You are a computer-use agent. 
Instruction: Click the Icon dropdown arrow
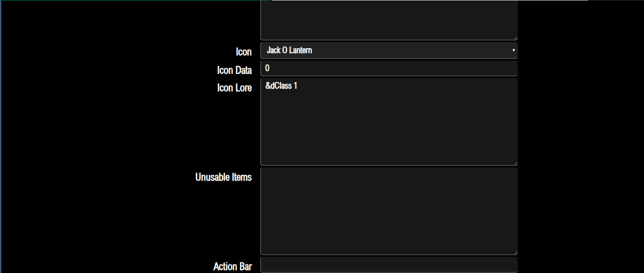click(x=513, y=50)
